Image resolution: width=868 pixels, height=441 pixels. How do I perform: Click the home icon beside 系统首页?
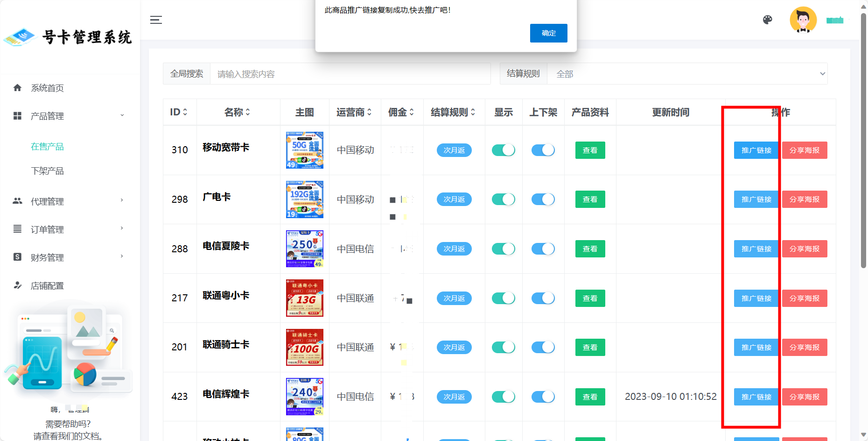(17, 88)
